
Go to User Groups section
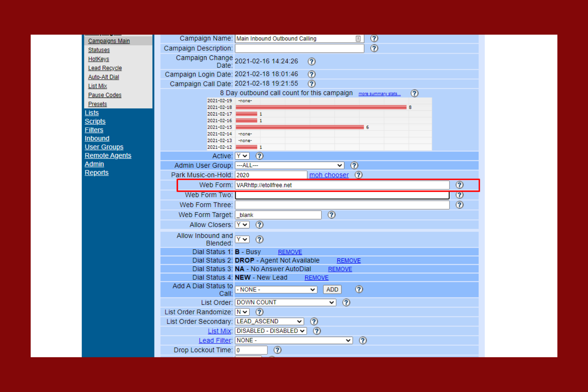[x=104, y=147]
